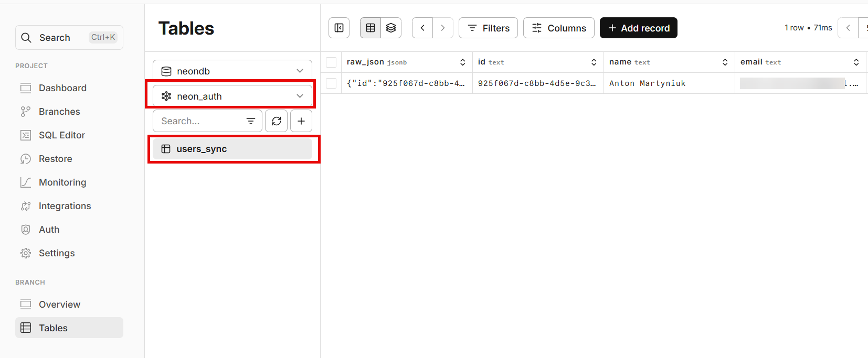Go to next page arrow in toolbar
This screenshot has height=358, width=868.
pos(443,28)
